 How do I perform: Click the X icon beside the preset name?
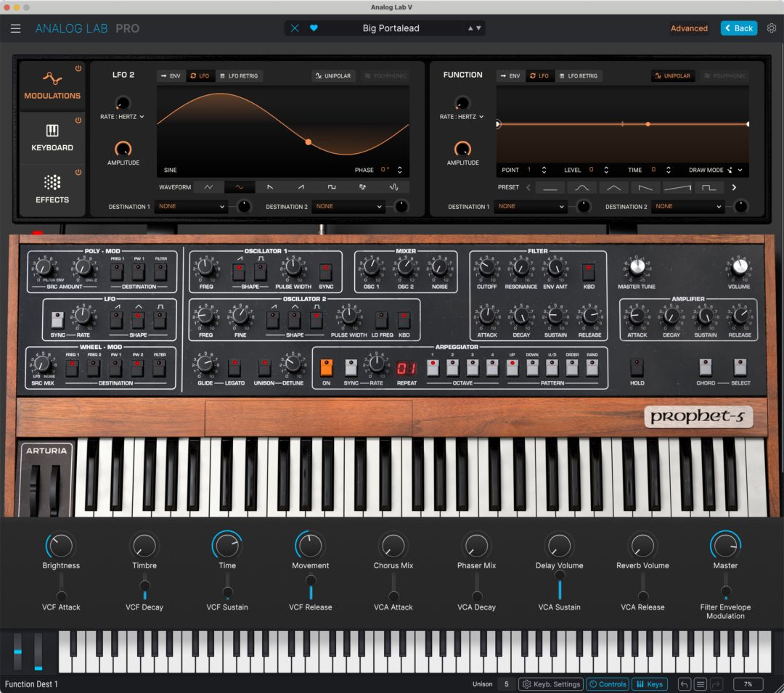coord(295,28)
